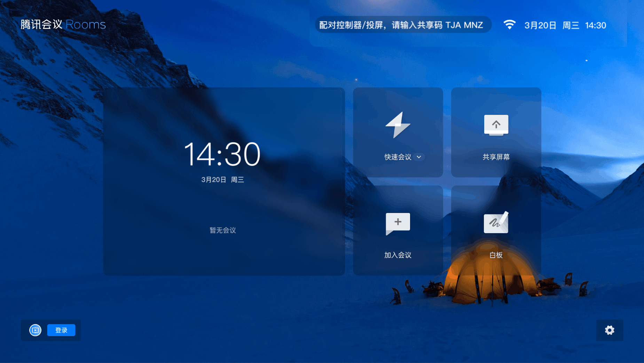644x363 pixels.
Task: Click the Wi-Fi status icon
Action: click(x=509, y=25)
